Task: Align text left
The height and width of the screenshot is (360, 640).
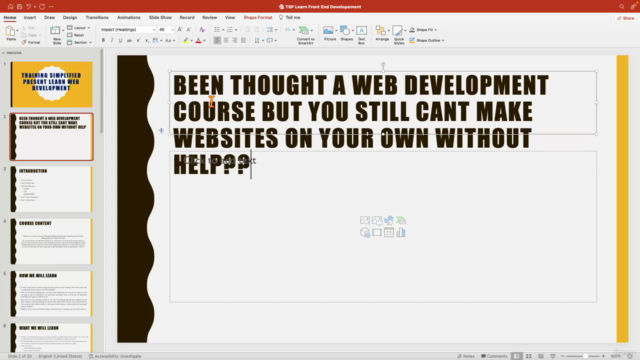Action: pos(217,40)
